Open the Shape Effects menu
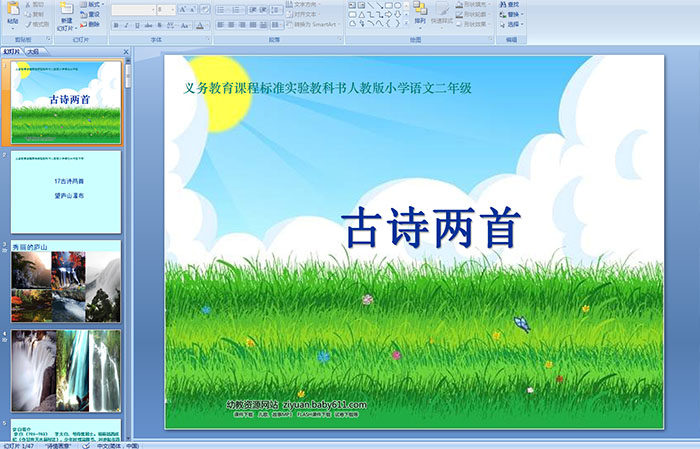The height and width of the screenshot is (449, 700). [x=473, y=24]
